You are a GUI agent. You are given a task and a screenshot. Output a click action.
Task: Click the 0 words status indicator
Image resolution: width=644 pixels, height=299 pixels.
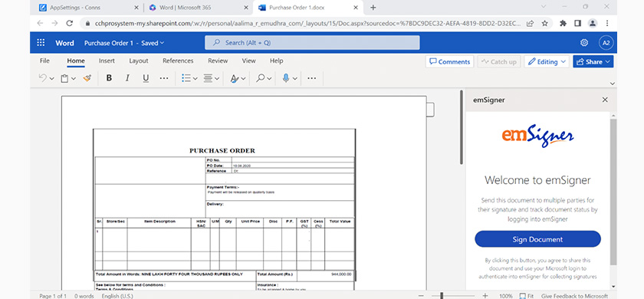[84, 296]
